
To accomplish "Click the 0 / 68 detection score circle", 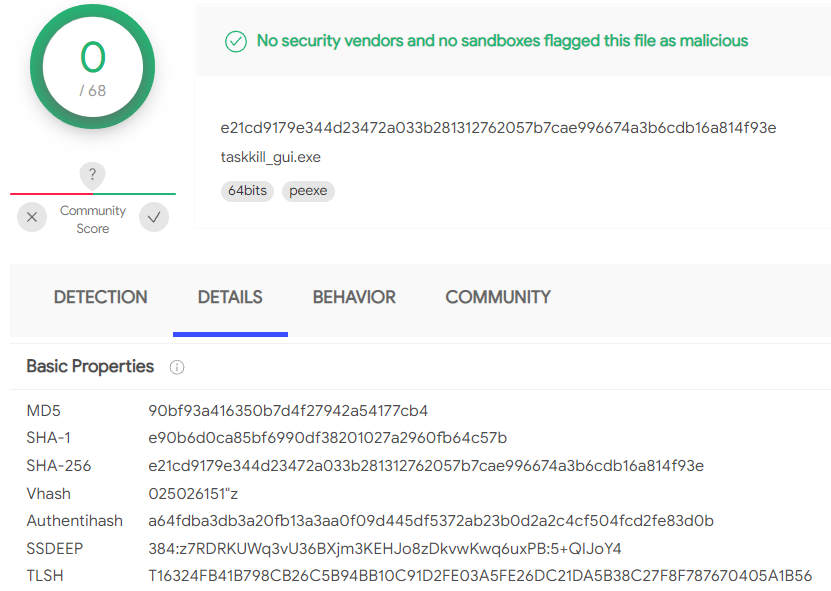I will [x=93, y=67].
